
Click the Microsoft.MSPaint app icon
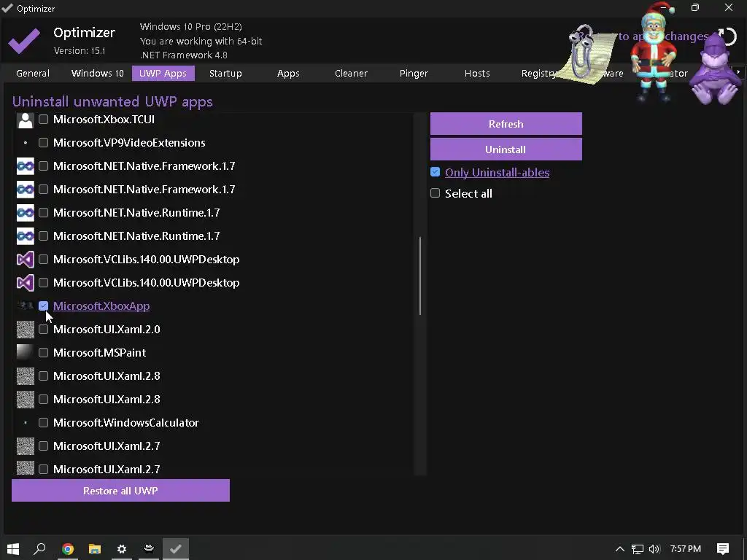click(26, 352)
